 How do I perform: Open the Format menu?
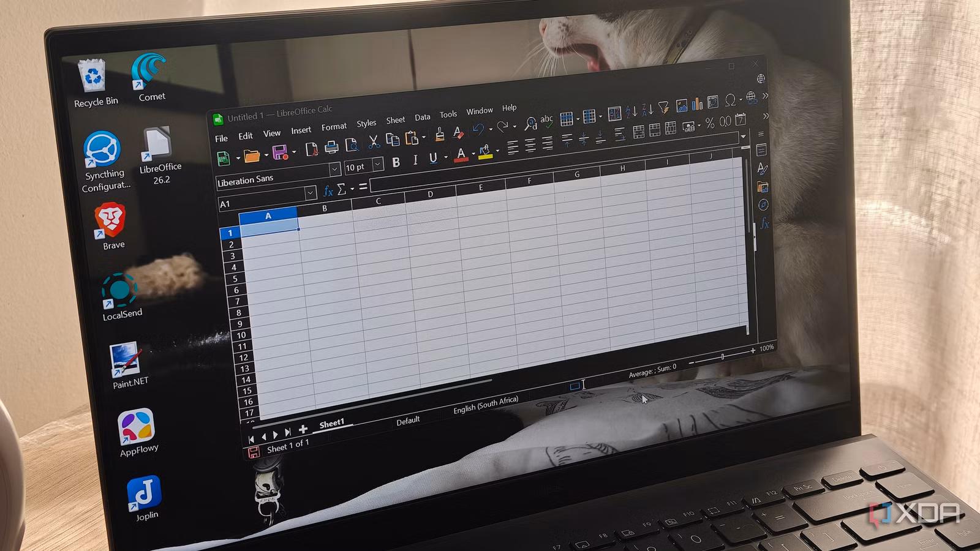coord(334,127)
